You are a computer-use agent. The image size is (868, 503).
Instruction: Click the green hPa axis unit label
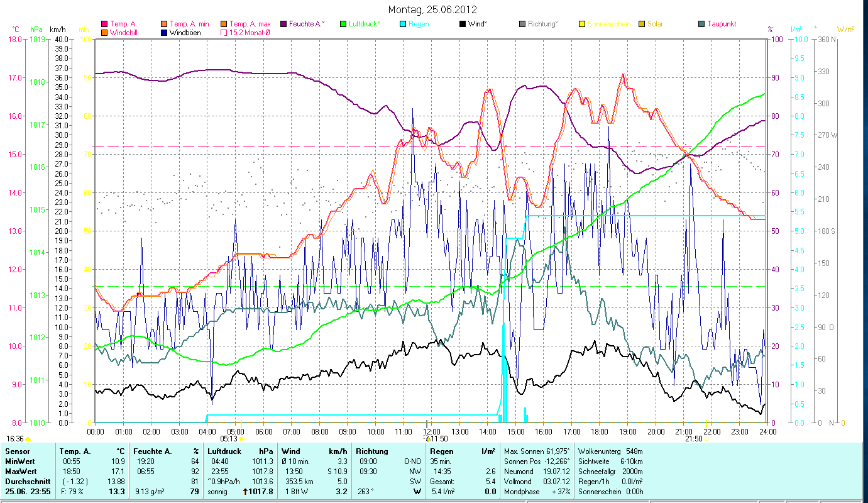click(36, 30)
